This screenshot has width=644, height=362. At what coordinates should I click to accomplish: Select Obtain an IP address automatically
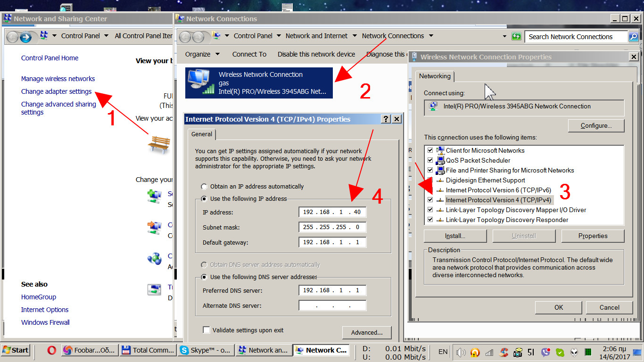204,187
